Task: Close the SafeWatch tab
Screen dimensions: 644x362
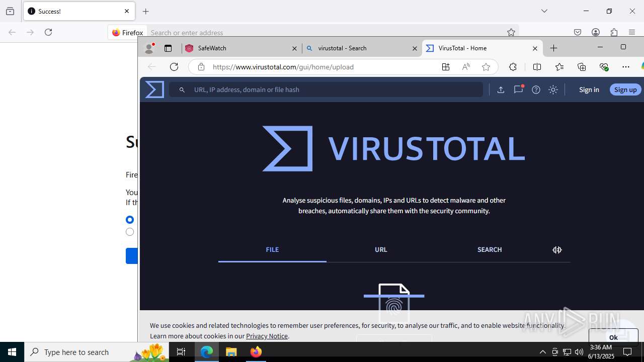Action: pyautogui.click(x=295, y=48)
